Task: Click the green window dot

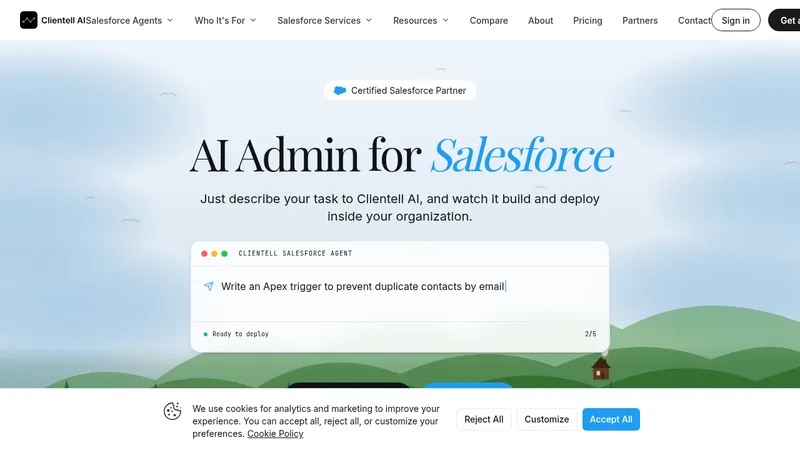Action: [x=224, y=254]
